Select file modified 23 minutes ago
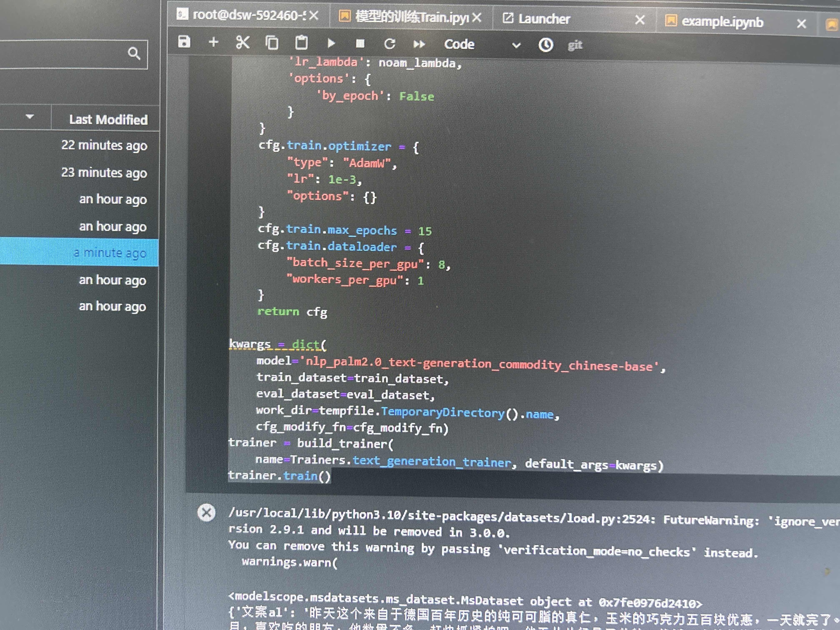Screen dimensions: 840x630 (79, 172)
